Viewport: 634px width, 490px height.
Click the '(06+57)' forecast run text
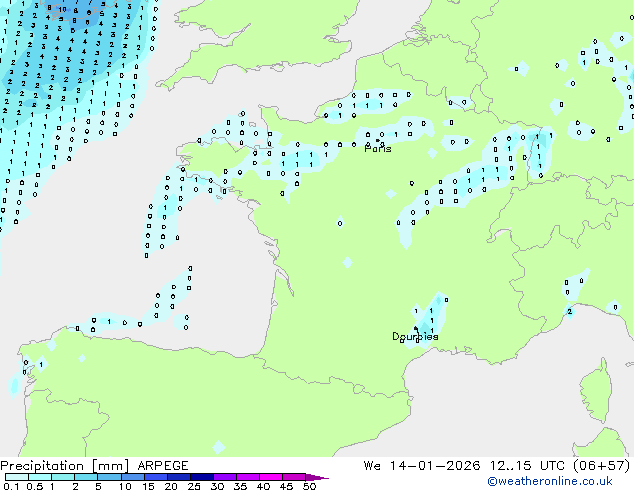pyautogui.click(x=602, y=466)
